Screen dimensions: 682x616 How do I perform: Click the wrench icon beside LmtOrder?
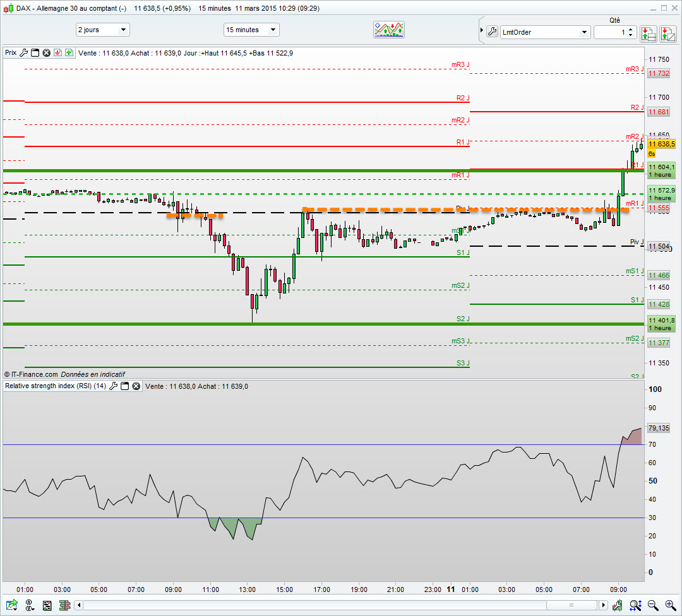tap(492, 32)
